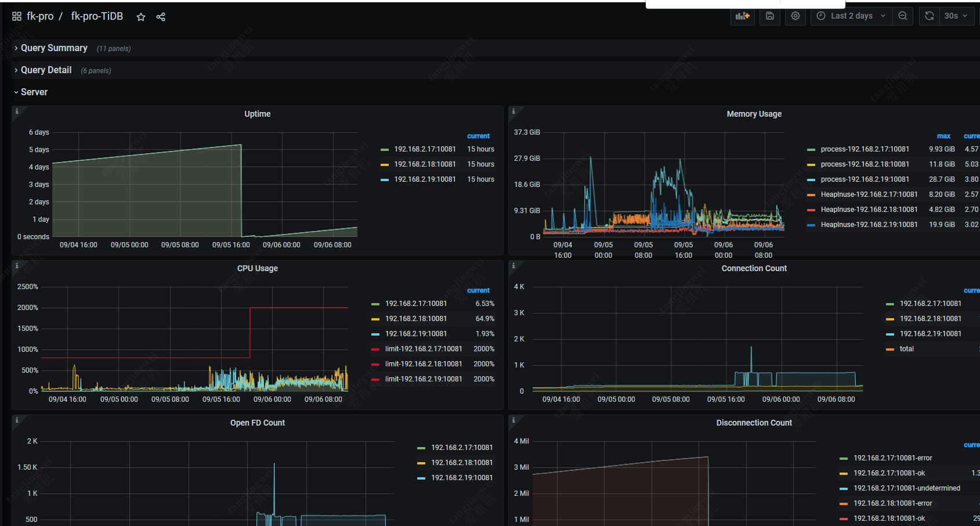Share the dashboard via share icon
The image size is (980, 526).
tap(161, 17)
